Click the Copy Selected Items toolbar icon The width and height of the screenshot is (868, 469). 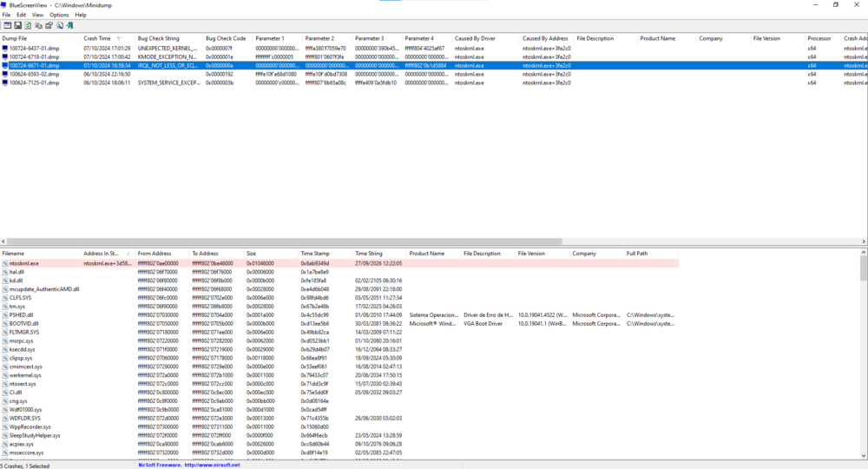(x=38, y=26)
